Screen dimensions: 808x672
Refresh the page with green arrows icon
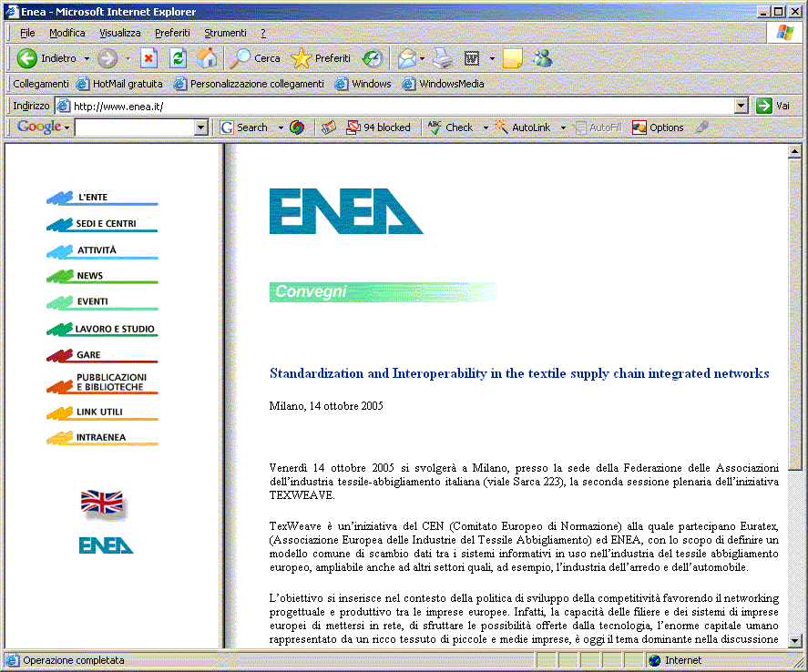178,58
